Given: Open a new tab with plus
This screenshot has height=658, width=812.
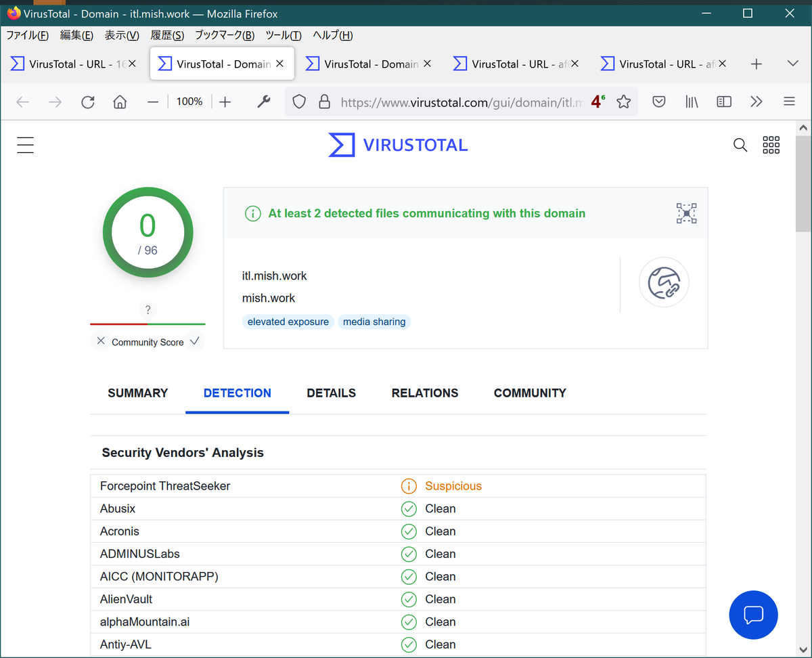Looking at the screenshot, I should coord(757,64).
